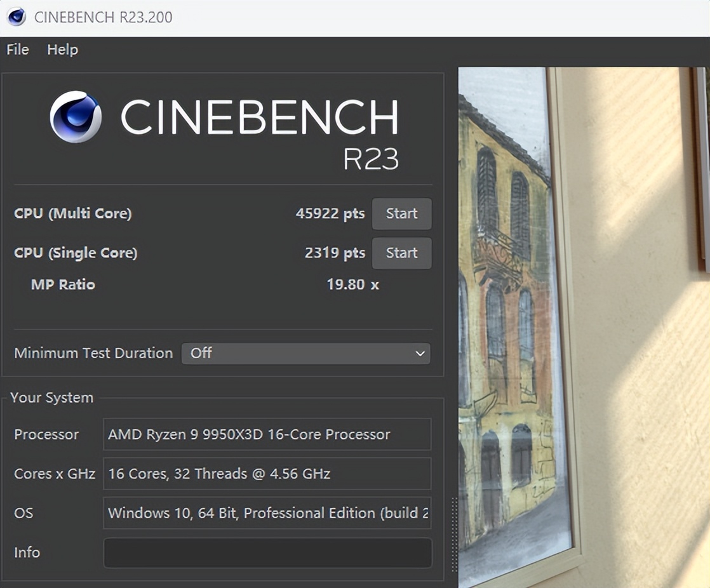Click the large Cinebench sphere logo

coord(76,117)
